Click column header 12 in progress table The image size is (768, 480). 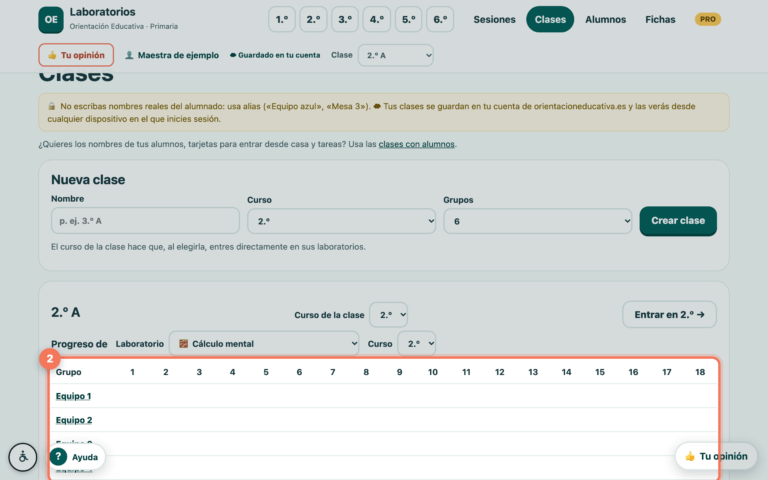coord(500,372)
